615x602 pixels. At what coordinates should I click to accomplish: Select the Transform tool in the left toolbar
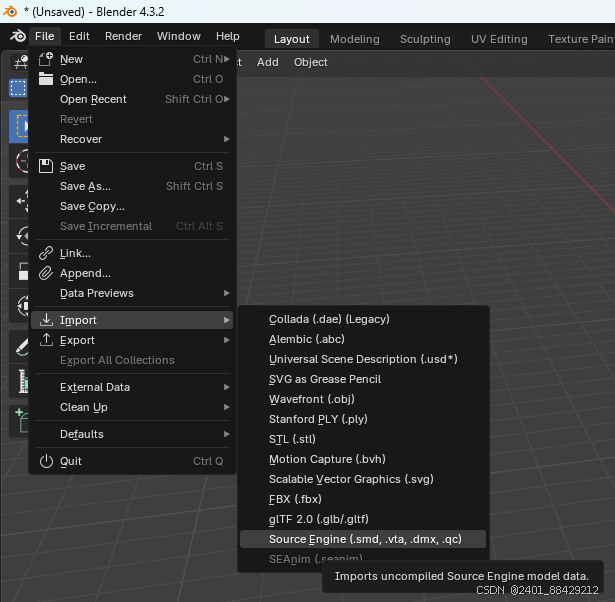pos(20,305)
